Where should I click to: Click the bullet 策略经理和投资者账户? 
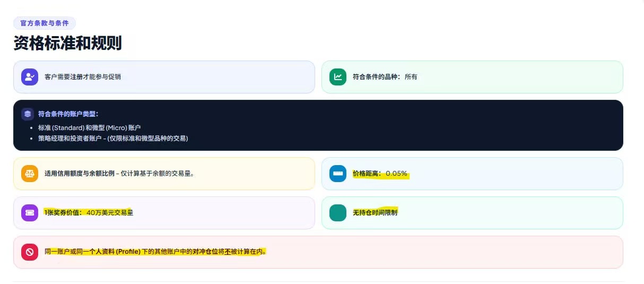(113, 139)
